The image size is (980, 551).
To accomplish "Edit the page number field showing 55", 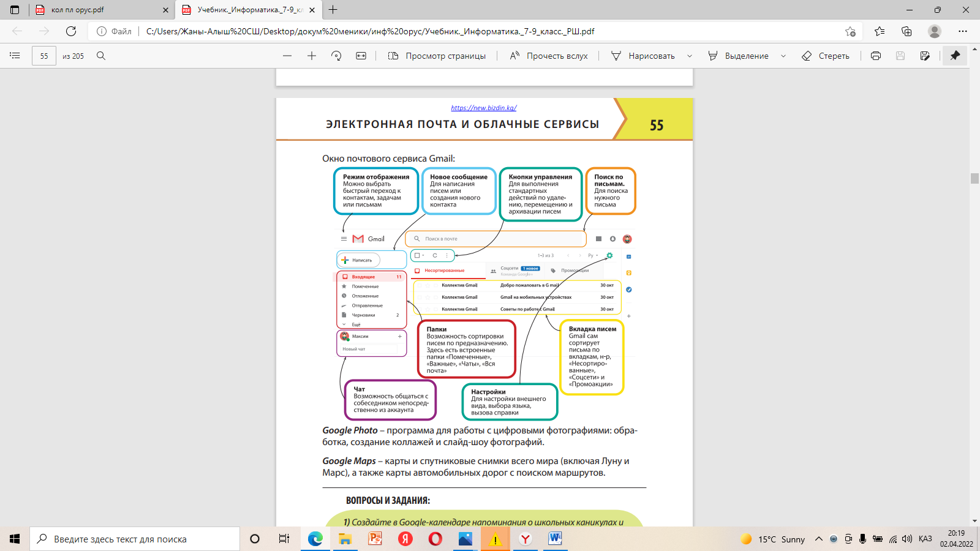I will click(x=44, y=56).
